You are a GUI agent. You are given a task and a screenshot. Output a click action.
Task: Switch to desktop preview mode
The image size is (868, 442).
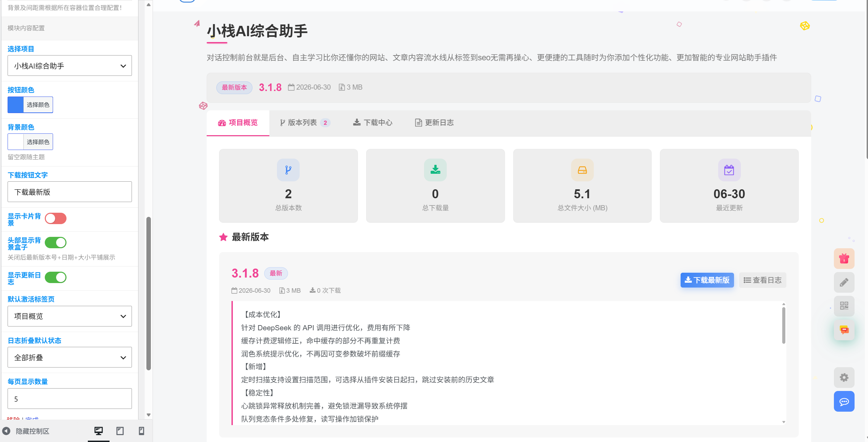[99, 431]
